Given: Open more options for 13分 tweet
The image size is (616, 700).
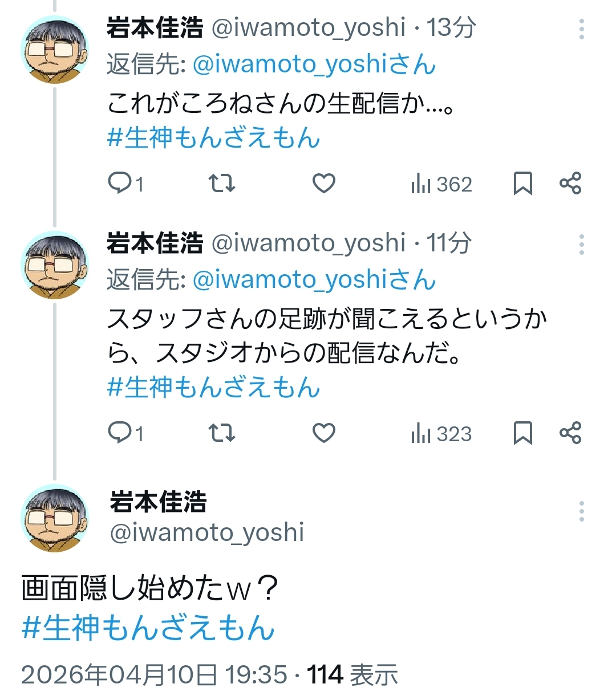Looking at the screenshot, I should 581,29.
